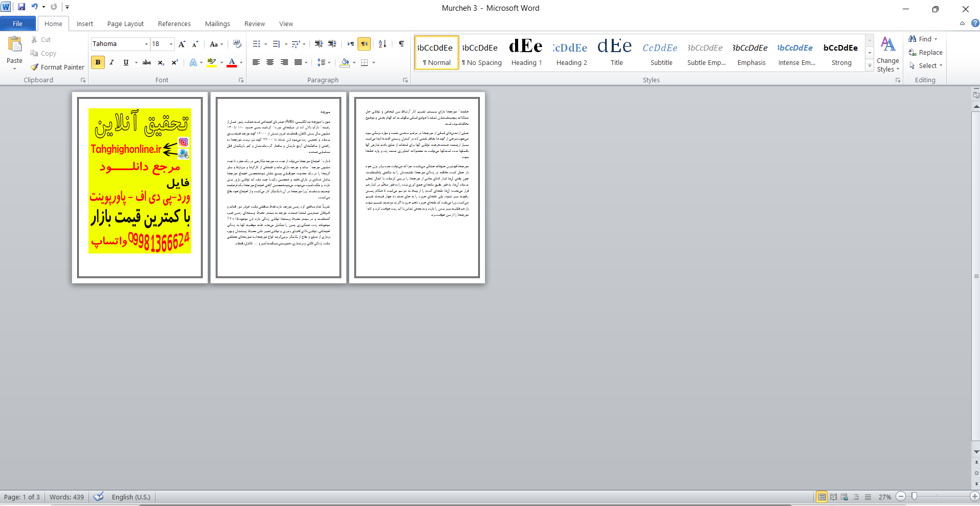Switch to Full Screen Reading view
980x506 pixels.
click(834, 497)
